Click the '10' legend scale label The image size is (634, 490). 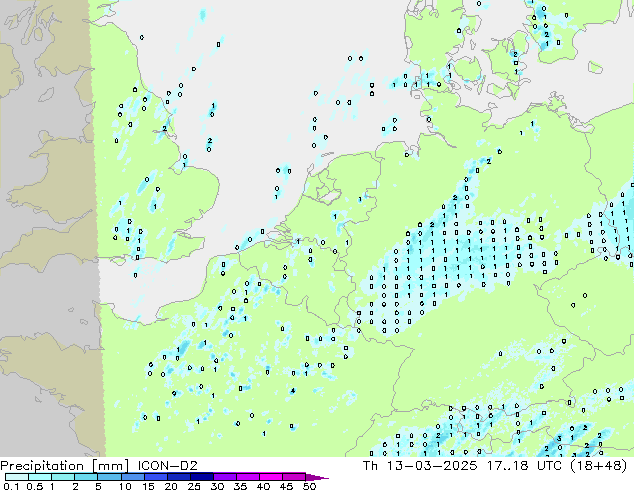pos(125,486)
